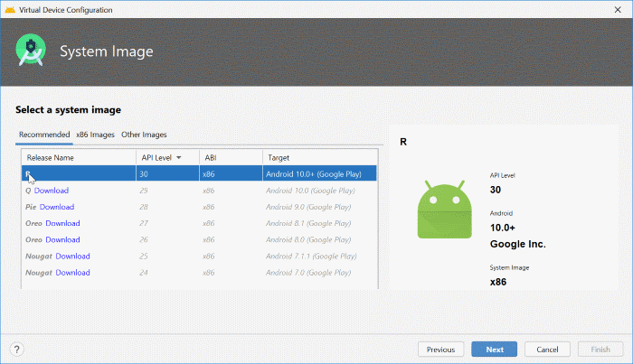Download Nougat API 24 image
The height and width of the screenshot is (364, 633).
tap(72, 273)
